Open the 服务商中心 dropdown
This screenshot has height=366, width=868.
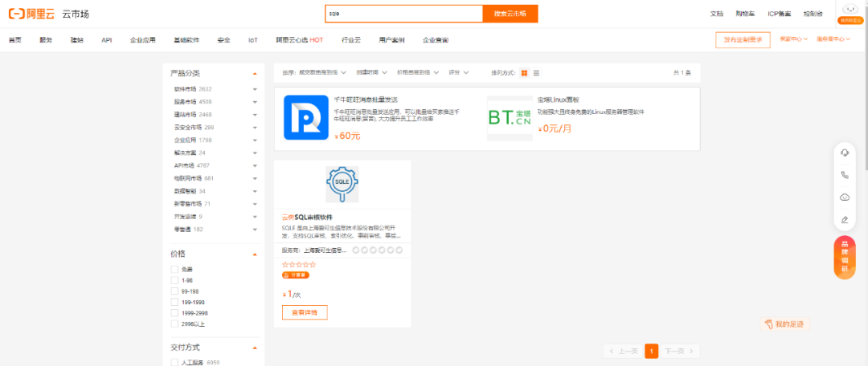pyautogui.click(x=833, y=39)
